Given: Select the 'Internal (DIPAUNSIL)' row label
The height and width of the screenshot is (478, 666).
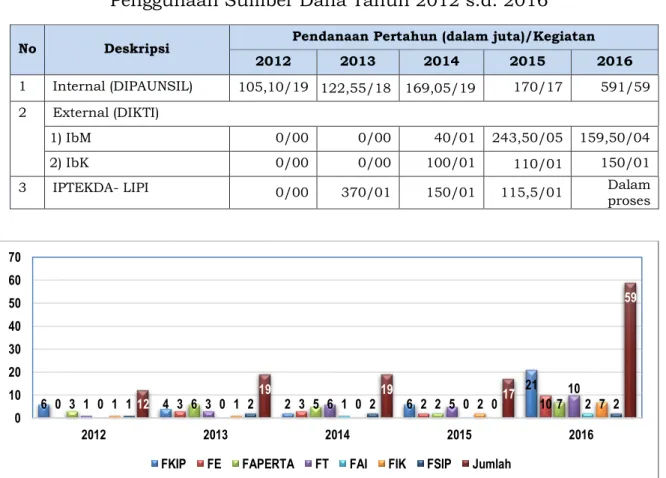Looking at the screenshot, I should (122, 87).
